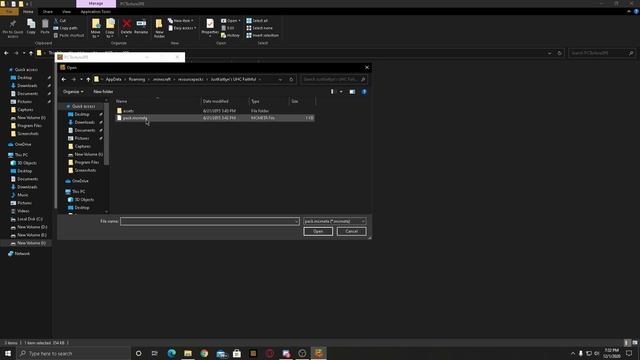This screenshot has height=360, width=640.
Task: Switch to the Share ribbon tab
Action: (48, 12)
